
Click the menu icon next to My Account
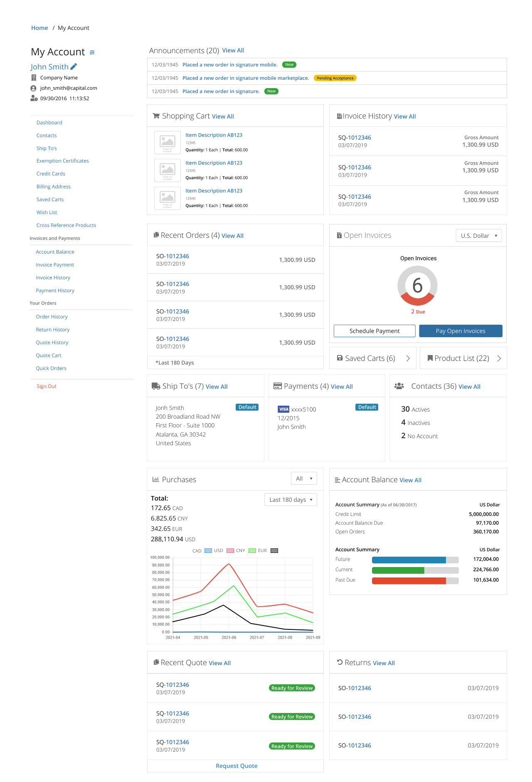coord(92,52)
